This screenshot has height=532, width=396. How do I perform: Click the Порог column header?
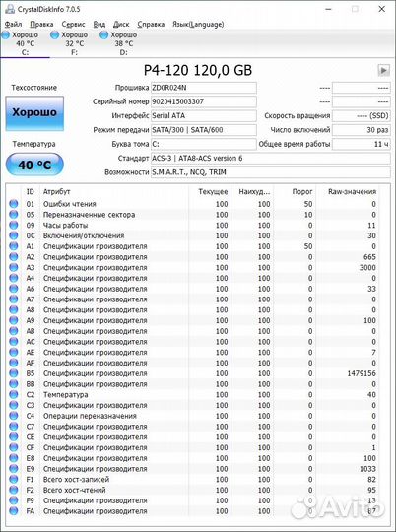click(x=295, y=192)
